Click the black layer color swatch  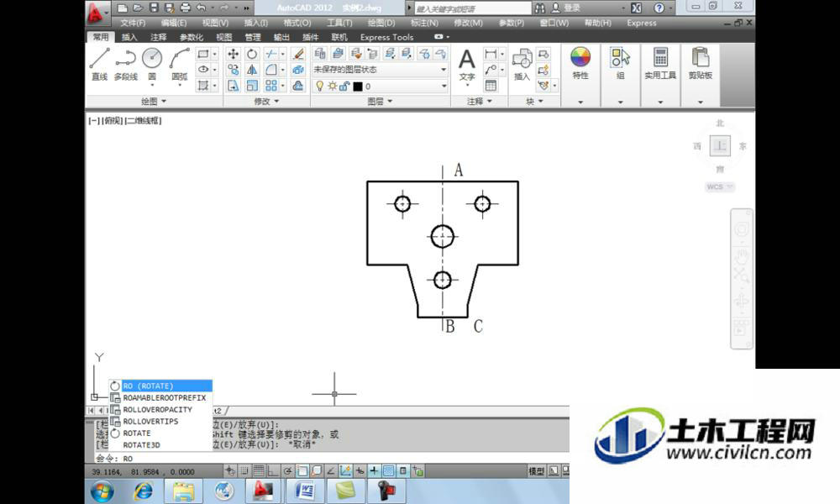click(x=358, y=87)
